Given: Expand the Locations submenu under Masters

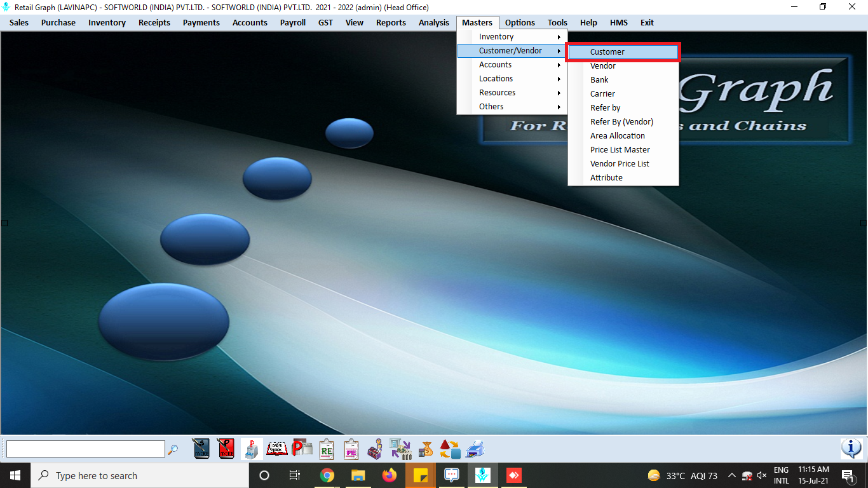Looking at the screenshot, I should tap(512, 79).
